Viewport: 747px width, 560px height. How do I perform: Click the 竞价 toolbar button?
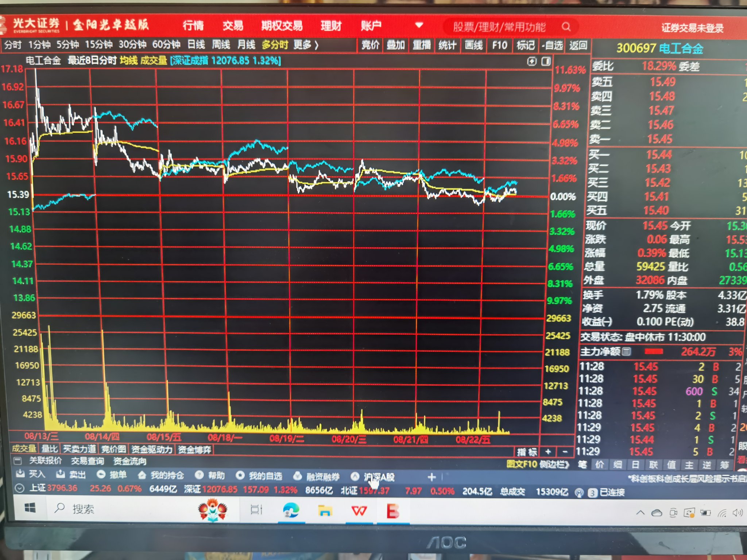pyautogui.click(x=370, y=46)
